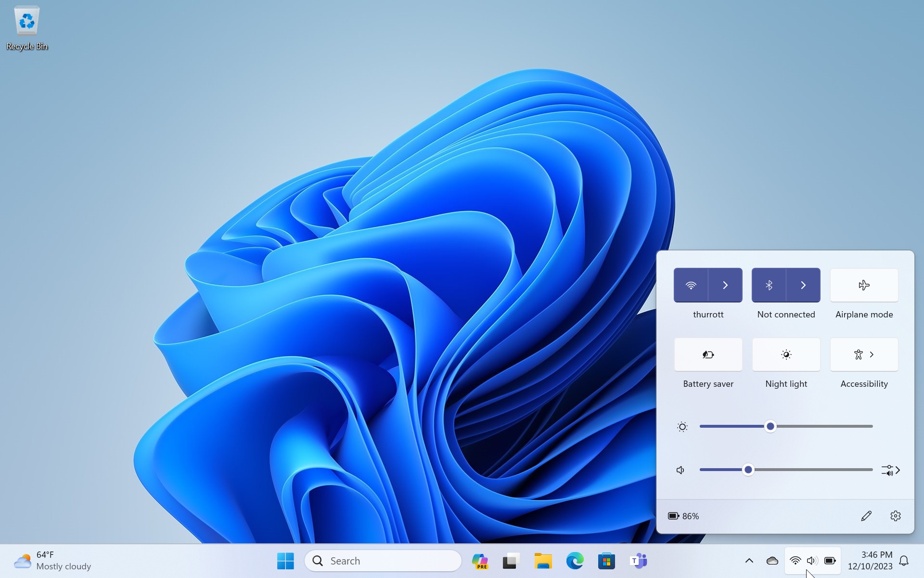Expand Wi-Fi network list chevron
The image size is (924, 578).
[x=725, y=285]
